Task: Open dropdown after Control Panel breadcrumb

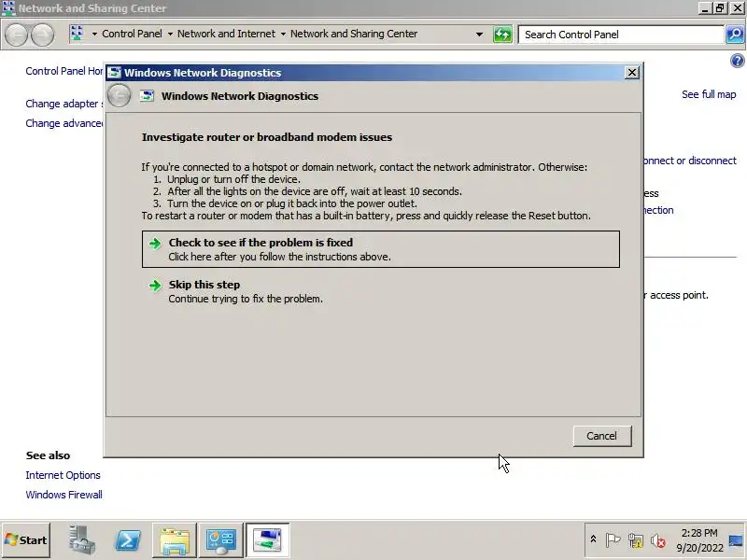Action: pos(170,34)
